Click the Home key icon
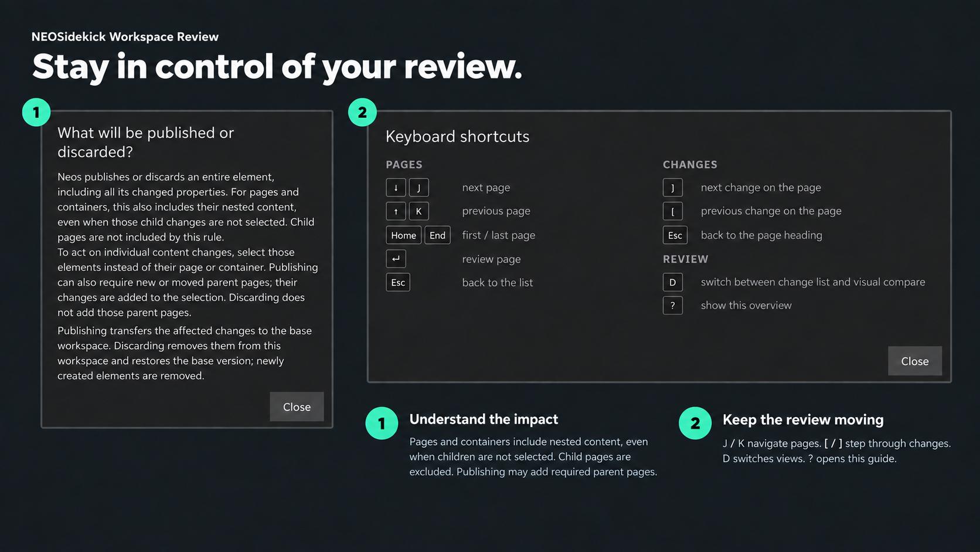This screenshot has width=980, height=552. 403,235
